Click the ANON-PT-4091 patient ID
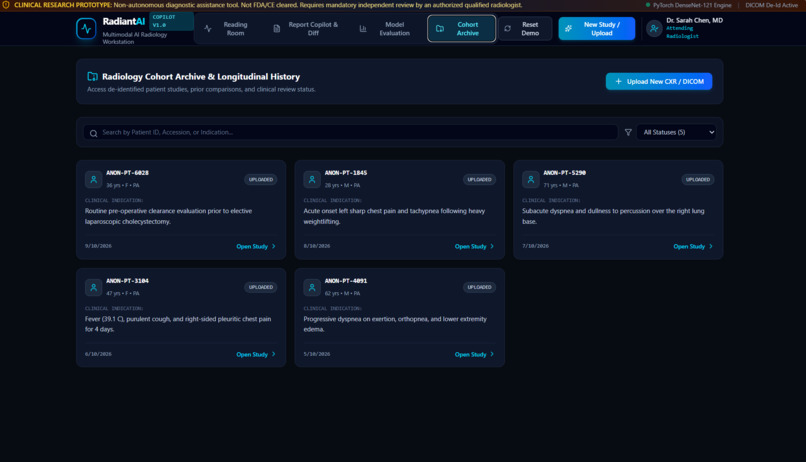 tap(346, 281)
